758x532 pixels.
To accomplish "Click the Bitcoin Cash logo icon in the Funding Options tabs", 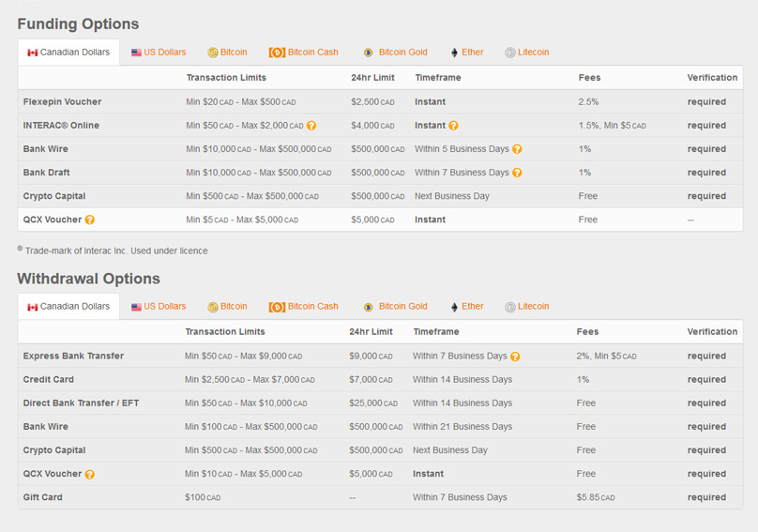I will 277,53.
